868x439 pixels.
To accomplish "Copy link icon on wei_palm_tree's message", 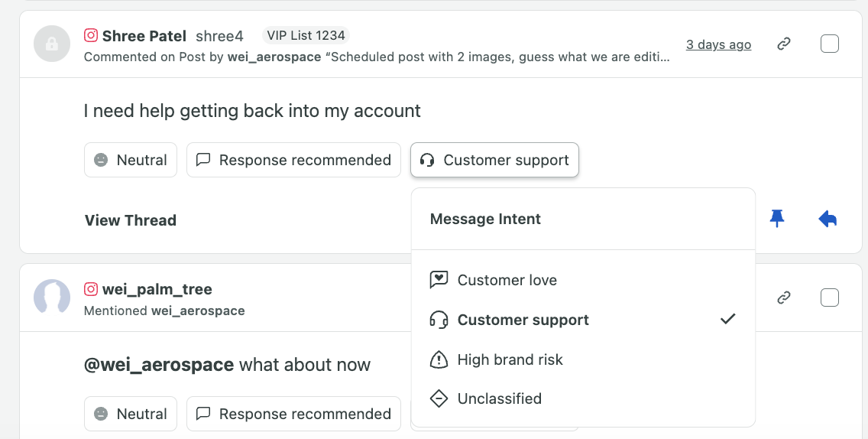I will click(783, 298).
